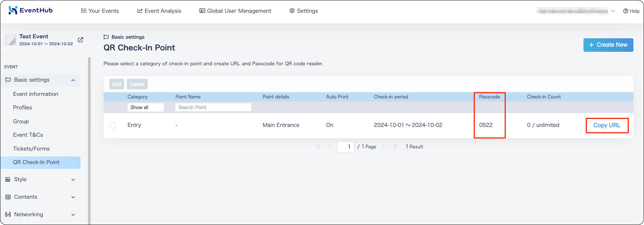Click the Test Event thumbnail
This screenshot has width=644, height=225.
click(x=10, y=40)
